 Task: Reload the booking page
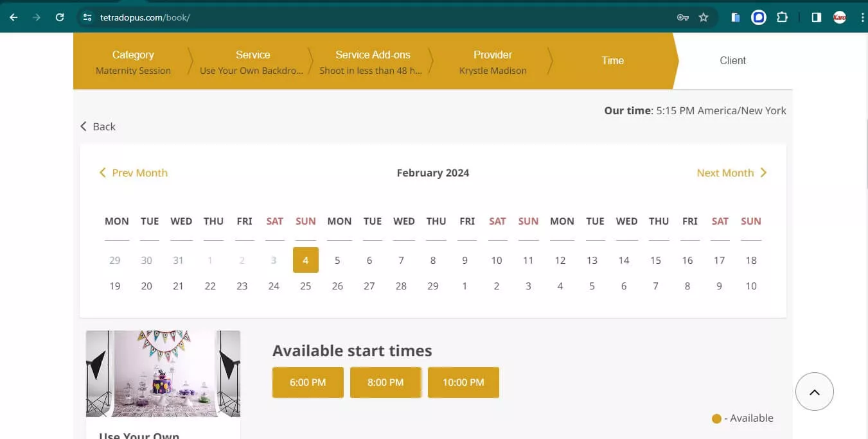coord(60,17)
